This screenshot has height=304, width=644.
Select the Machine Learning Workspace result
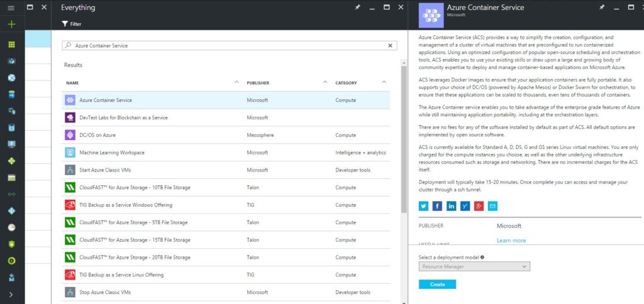click(x=226, y=153)
